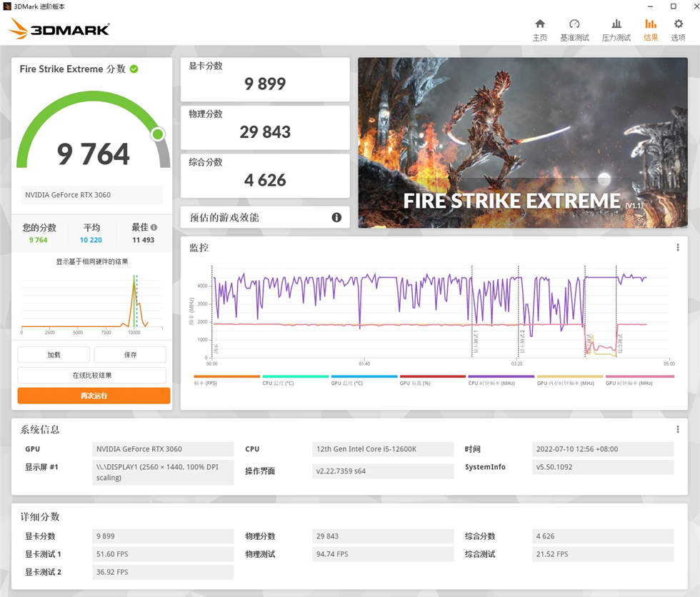Open 选项 options gear icon
The height and width of the screenshot is (597, 700).
coord(678,24)
